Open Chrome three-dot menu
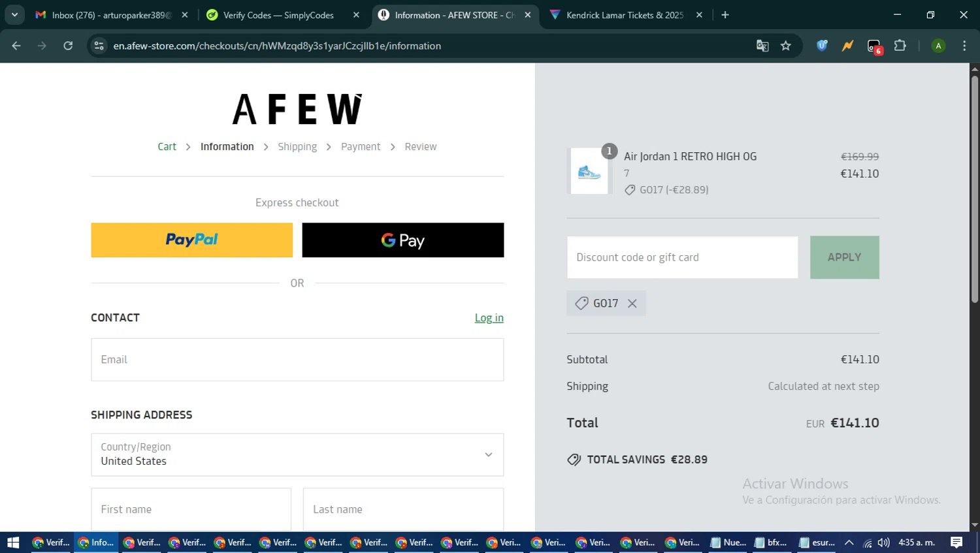980x553 pixels. 964,46
